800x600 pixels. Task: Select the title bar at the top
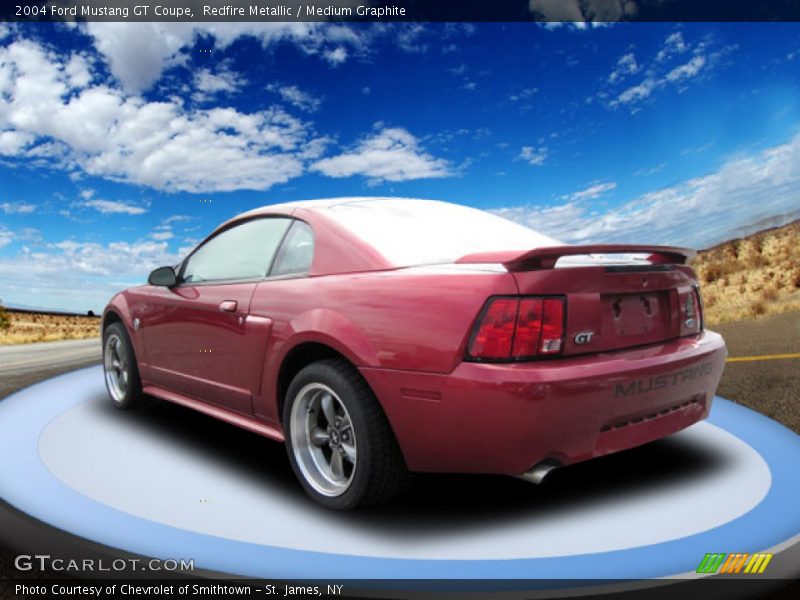[400, 11]
